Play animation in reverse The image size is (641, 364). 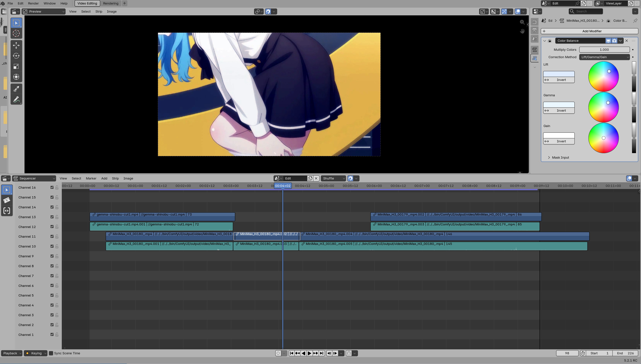(x=304, y=353)
